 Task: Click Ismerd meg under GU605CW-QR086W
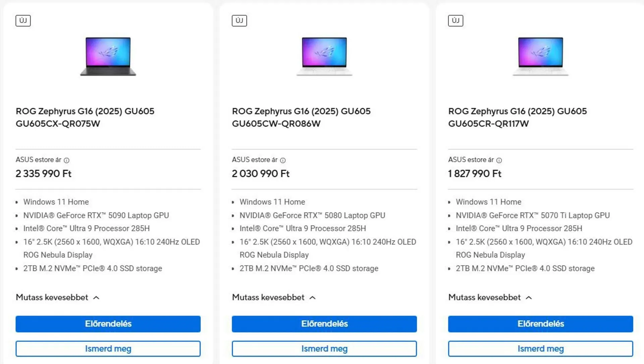click(x=324, y=349)
